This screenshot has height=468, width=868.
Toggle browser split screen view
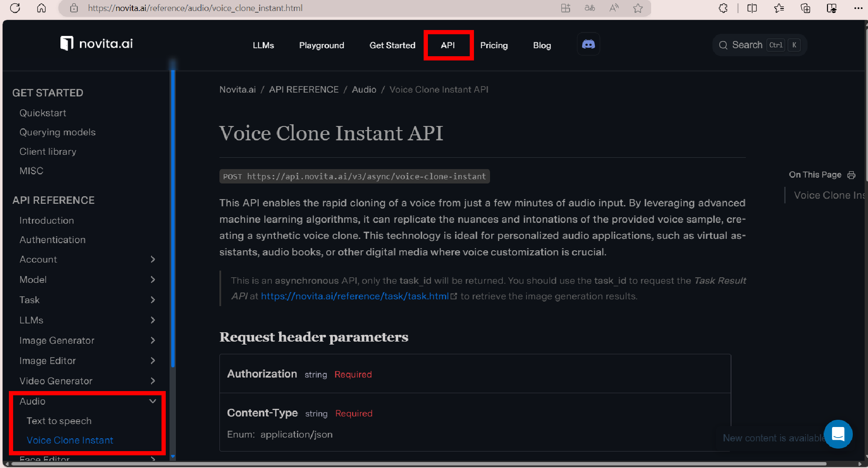752,8
